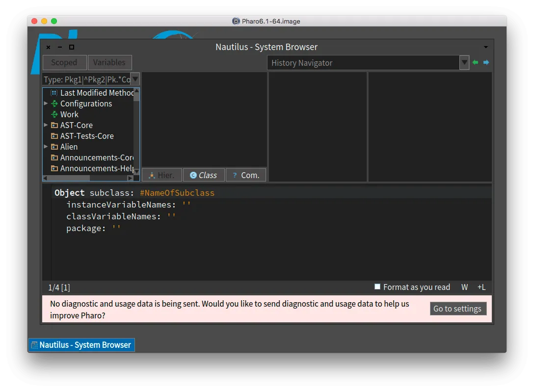
Task: Click the classVariableNames: line
Action: click(121, 216)
